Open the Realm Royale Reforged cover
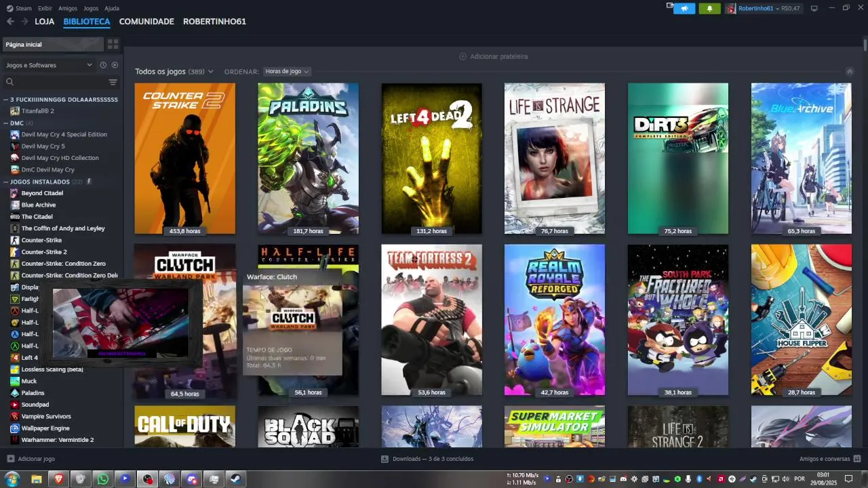This screenshot has height=488, width=868. 555,320
